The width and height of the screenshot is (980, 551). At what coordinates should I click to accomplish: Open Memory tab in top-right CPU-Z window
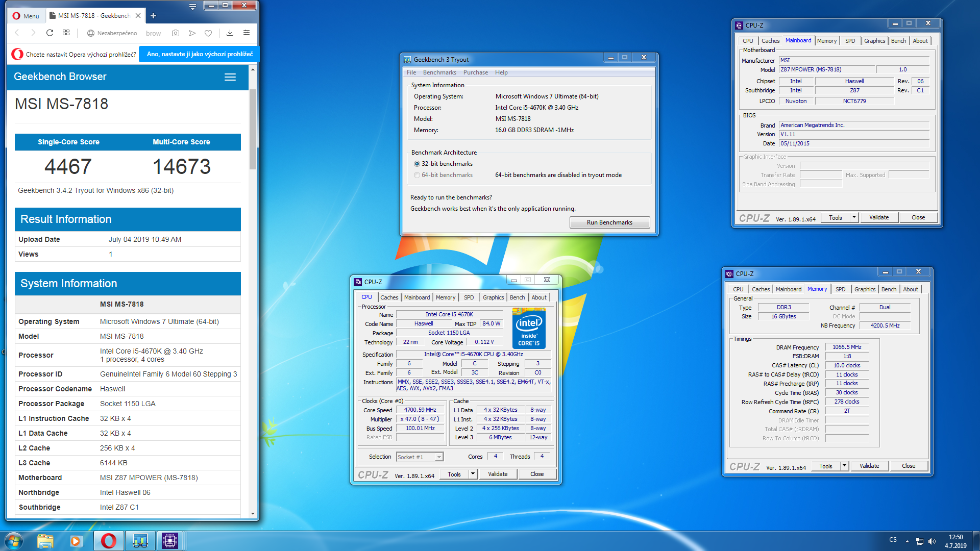(x=826, y=41)
